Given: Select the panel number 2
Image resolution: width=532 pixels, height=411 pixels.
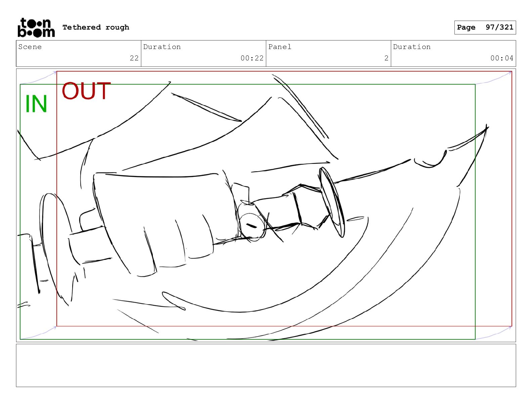Looking at the screenshot, I should pos(386,58).
